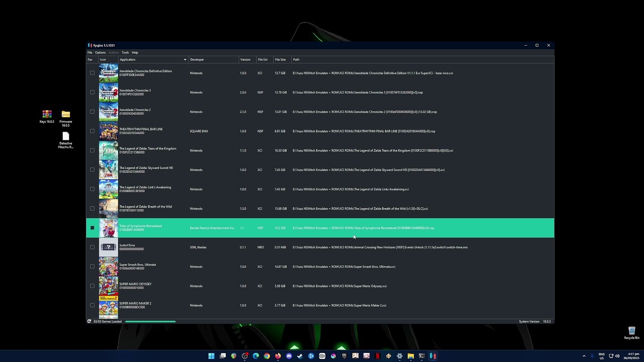The height and width of the screenshot is (362, 644).
Task: Open the Help menu
Action: 135,52
